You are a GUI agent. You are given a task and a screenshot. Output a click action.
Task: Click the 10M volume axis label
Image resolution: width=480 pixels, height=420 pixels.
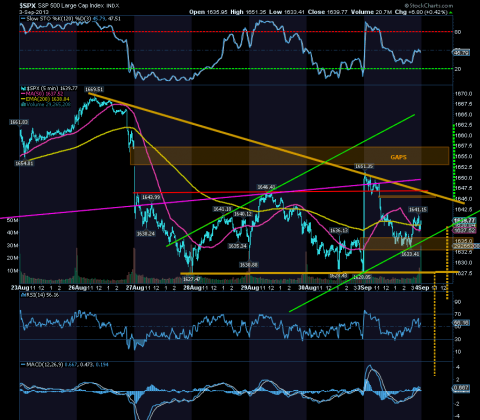[x=12, y=271]
